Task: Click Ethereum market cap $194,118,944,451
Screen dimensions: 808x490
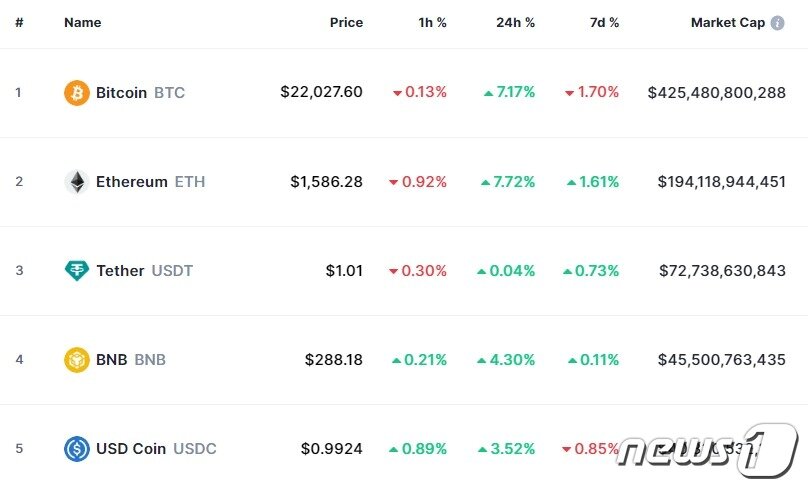Action: [x=721, y=182]
